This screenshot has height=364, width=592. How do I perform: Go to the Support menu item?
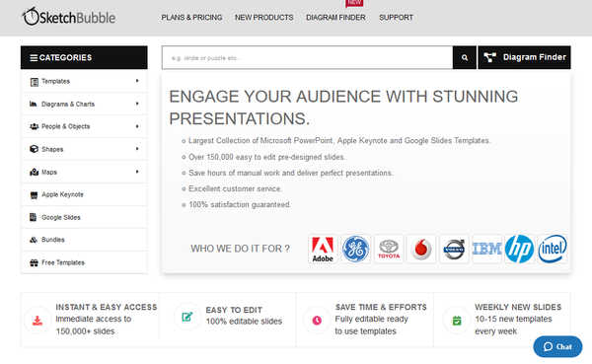pos(396,18)
